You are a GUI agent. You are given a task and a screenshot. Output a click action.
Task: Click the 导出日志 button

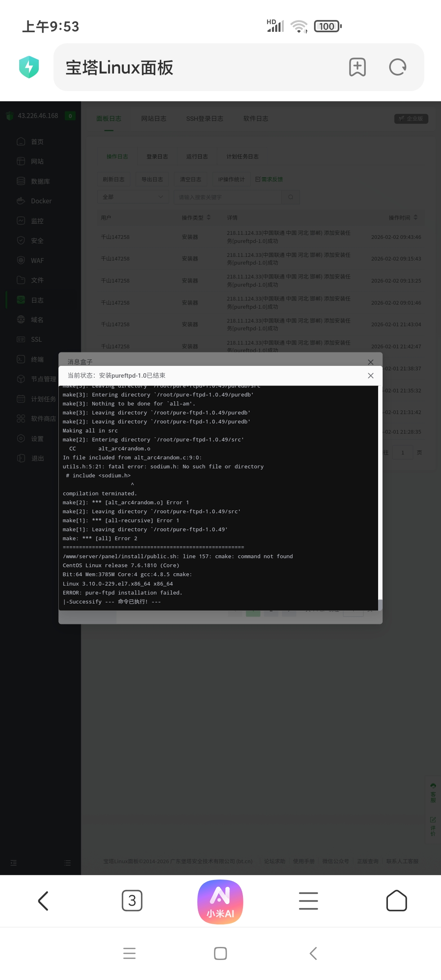point(152,179)
